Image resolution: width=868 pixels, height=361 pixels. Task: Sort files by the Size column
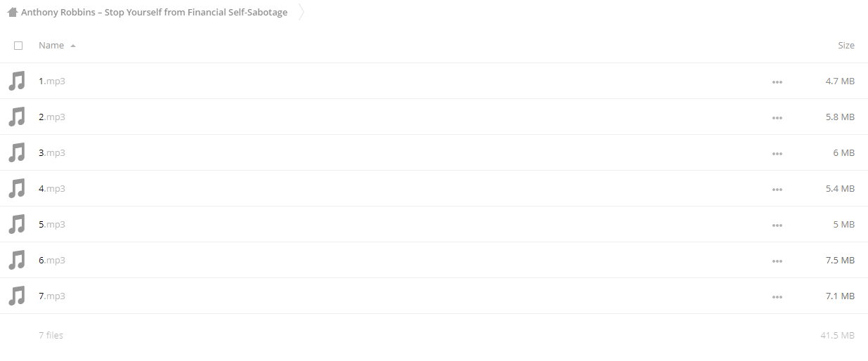(x=846, y=45)
